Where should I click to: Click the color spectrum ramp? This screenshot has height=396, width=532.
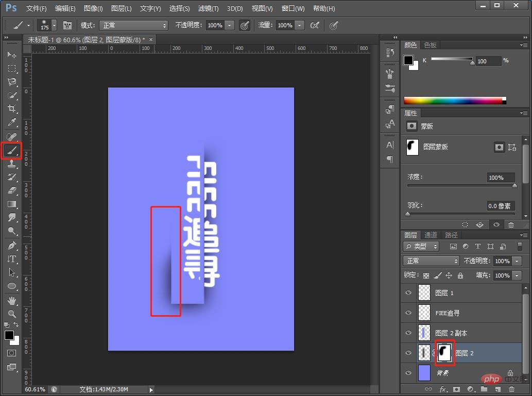pyautogui.click(x=455, y=101)
